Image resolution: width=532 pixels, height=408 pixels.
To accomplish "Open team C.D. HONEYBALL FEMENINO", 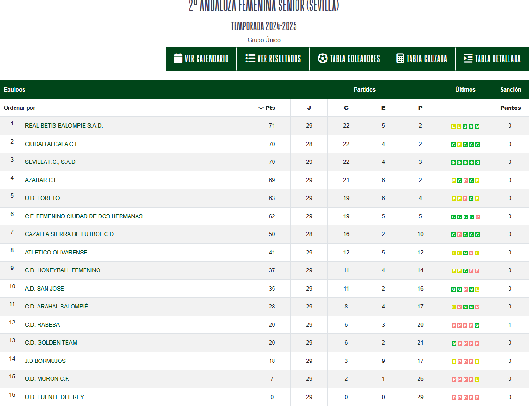I will (63, 270).
